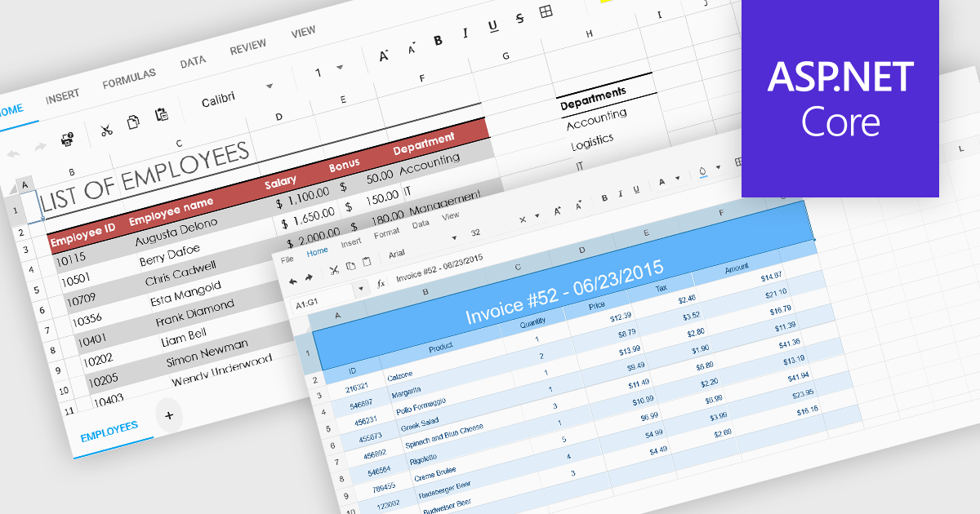Open Insert tab in Invoice spreadsheet
This screenshot has height=514, width=980.
click(351, 242)
